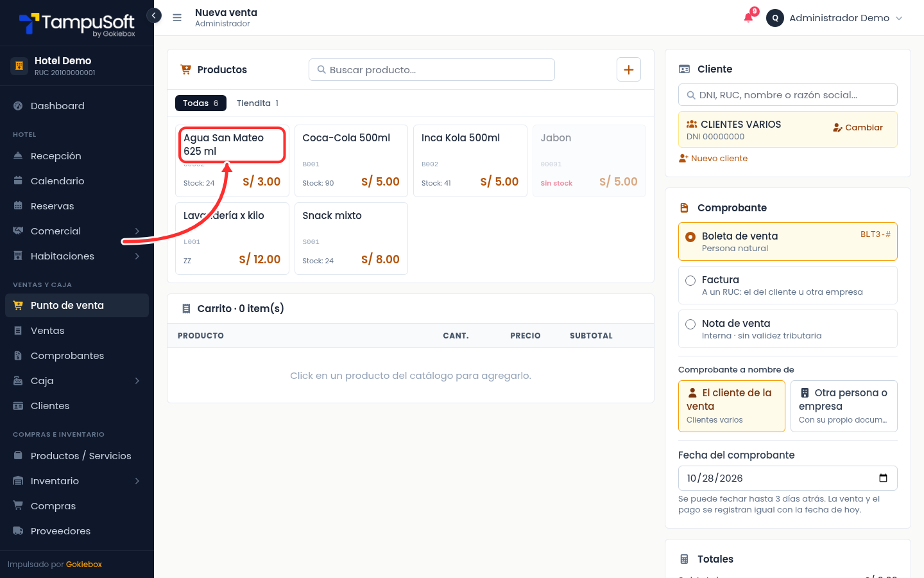Switch to the Tiendita category tab

tap(257, 103)
